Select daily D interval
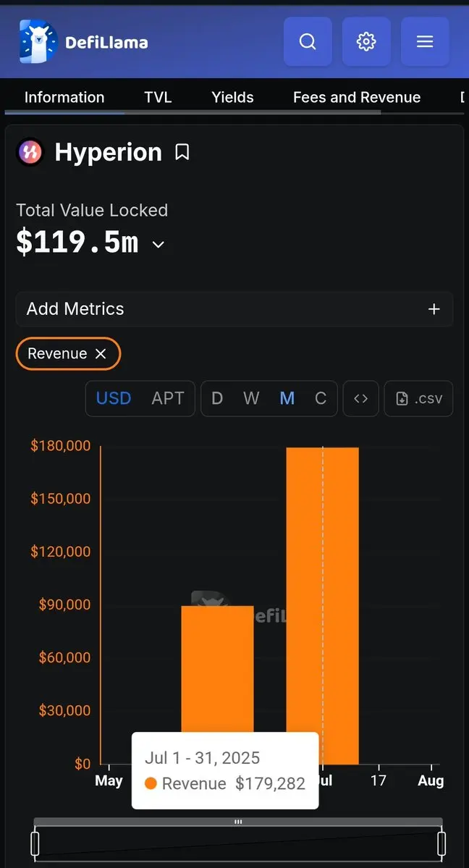Viewport: 469px width, 868px height. 217,399
